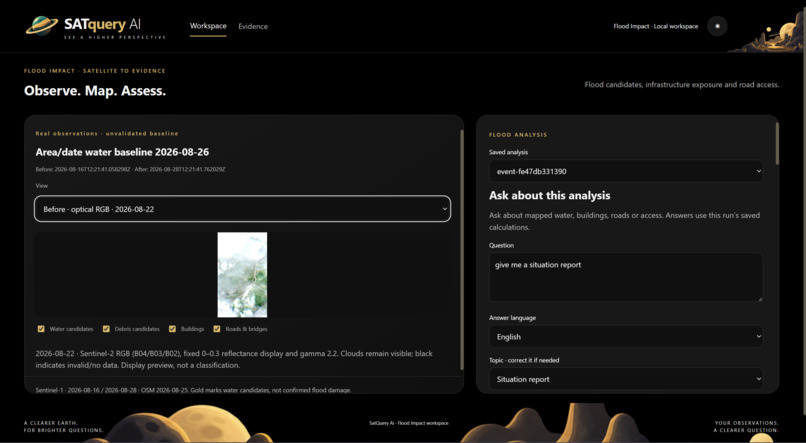
Task: Click the SATquery AI brand title
Action: tap(102, 24)
